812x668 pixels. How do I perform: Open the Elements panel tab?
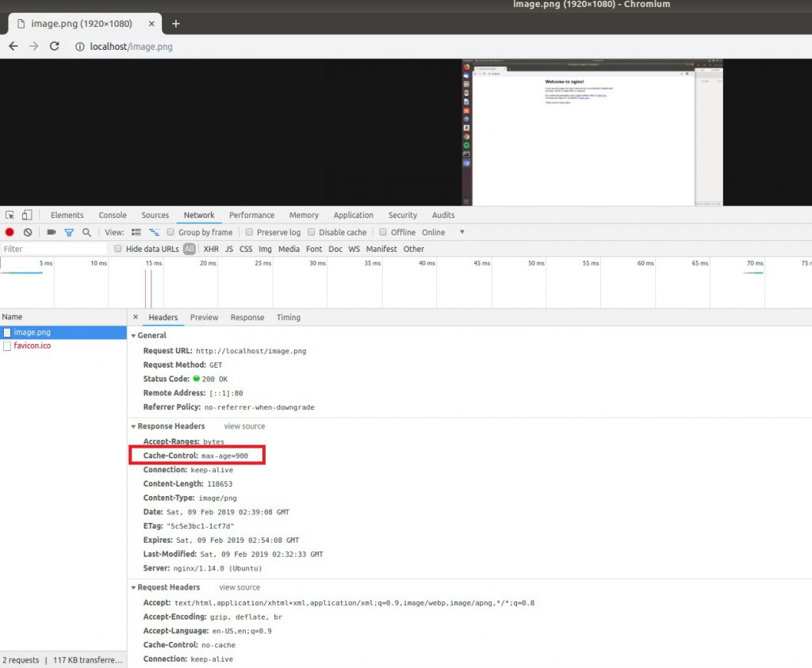coord(67,216)
